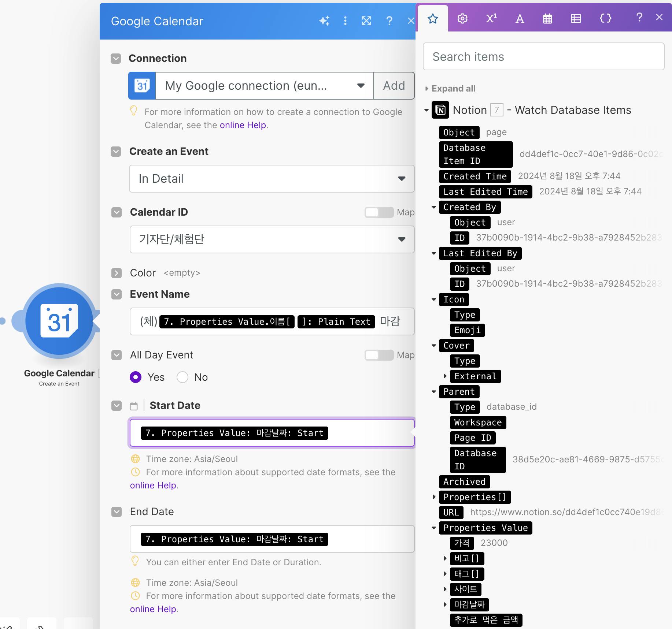
Task: Open online Help link under Start Date
Action: pos(153,485)
